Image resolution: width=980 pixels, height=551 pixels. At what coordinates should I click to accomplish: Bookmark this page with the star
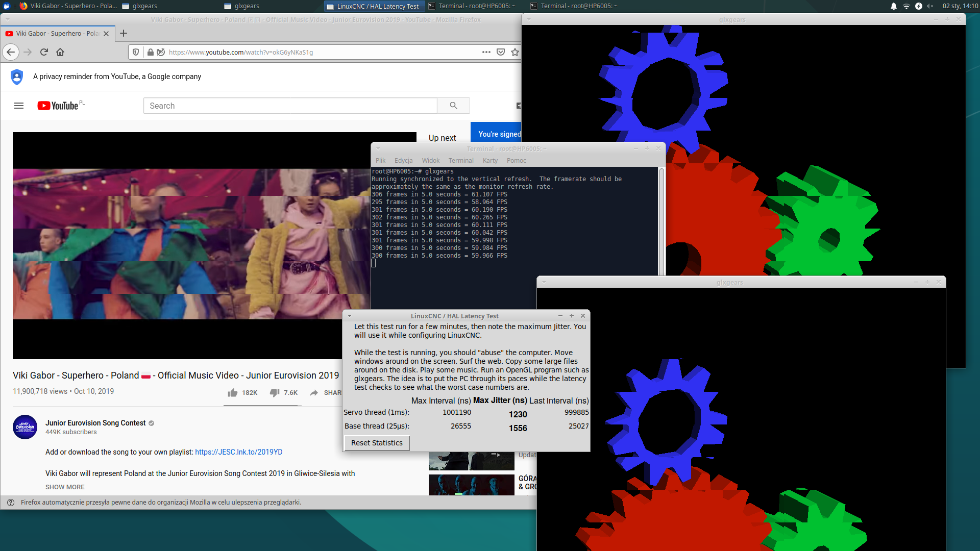515,52
